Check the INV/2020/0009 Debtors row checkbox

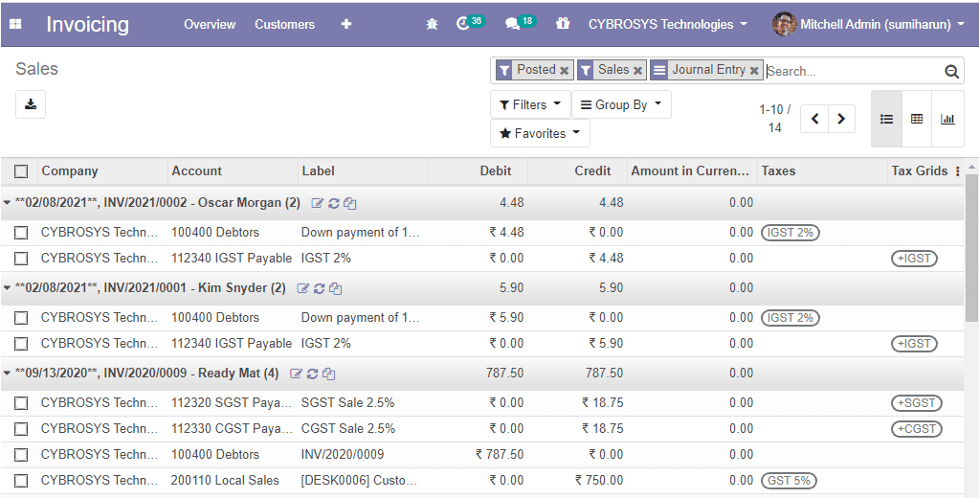click(x=21, y=455)
